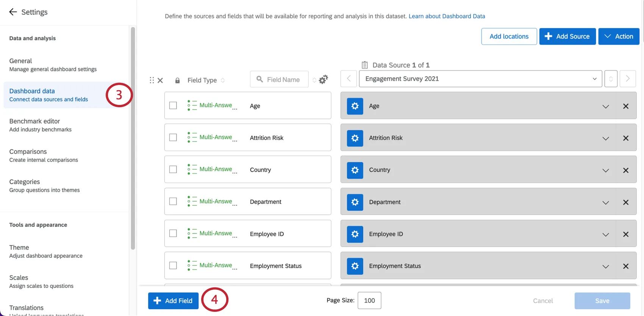The width and height of the screenshot is (644, 316).
Task: Click the back arrow next to Settings
Action: click(13, 12)
